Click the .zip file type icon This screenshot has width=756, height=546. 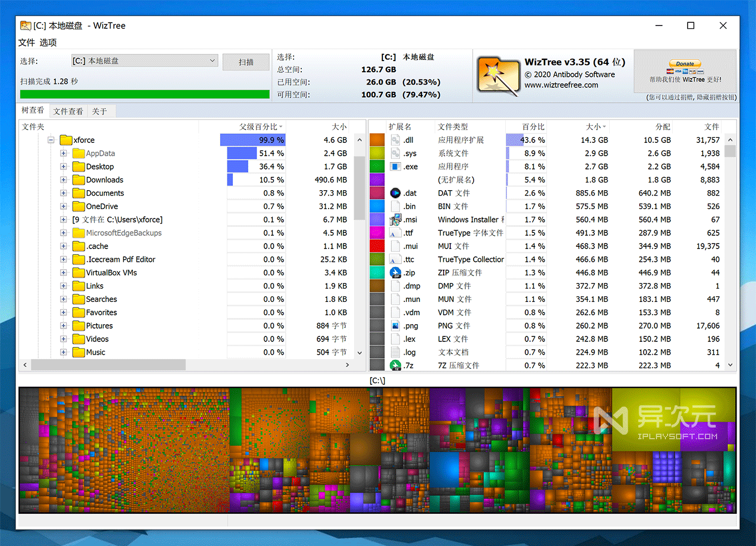coord(395,272)
